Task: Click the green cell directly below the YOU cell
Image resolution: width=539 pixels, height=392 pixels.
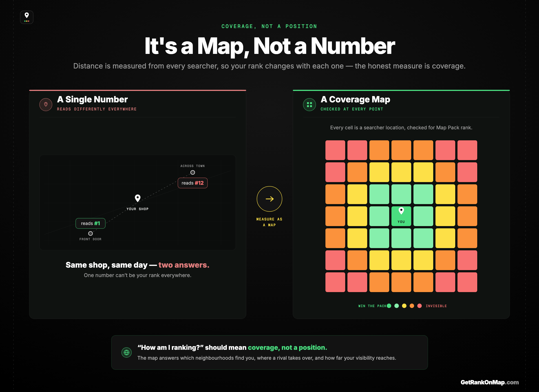Action: [x=401, y=238]
